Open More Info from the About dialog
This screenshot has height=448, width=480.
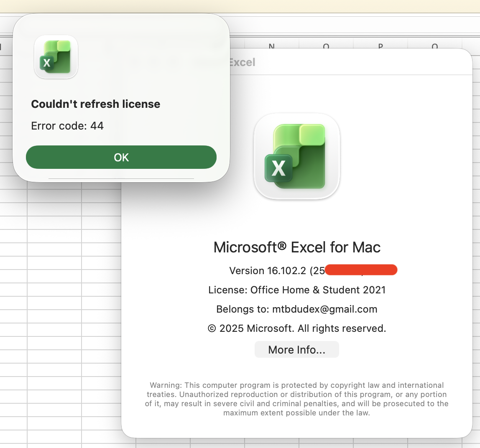click(296, 349)
